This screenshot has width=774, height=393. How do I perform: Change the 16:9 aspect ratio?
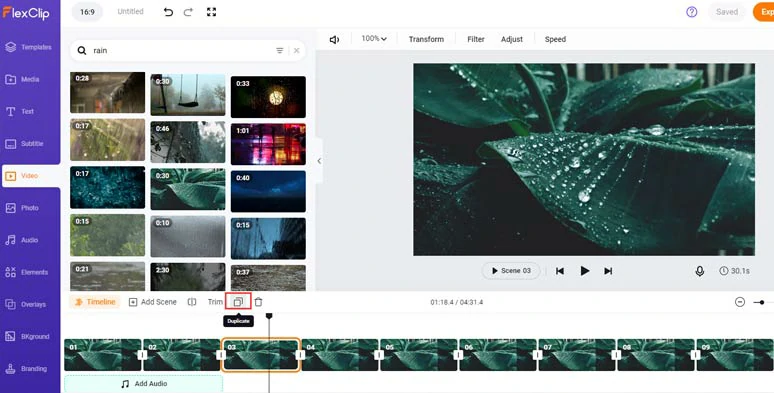(87, 12)
